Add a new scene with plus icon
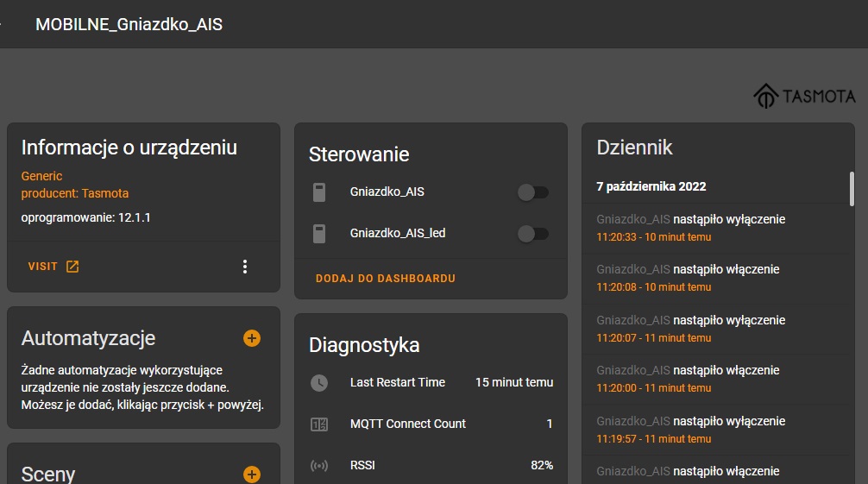The width and height of the screenshot is (868, 484). tap(252, 474)
